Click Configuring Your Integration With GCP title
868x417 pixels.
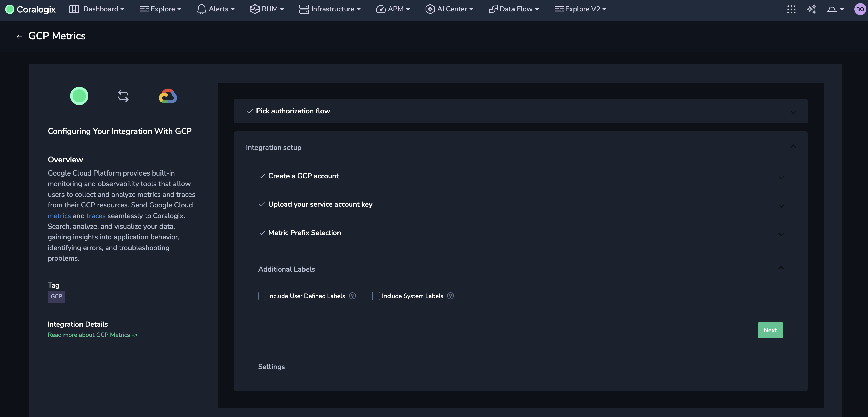[x=120, y=131]
